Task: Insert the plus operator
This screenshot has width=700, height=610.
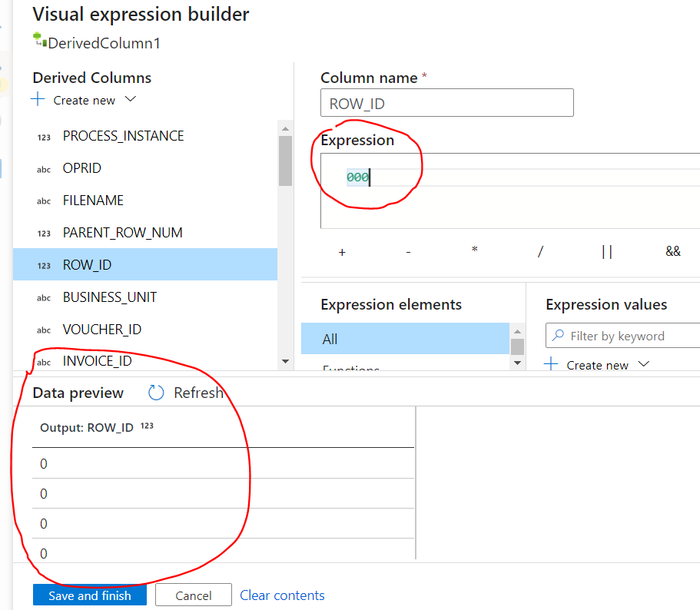Action: pyautogui.click(x=342, y=252)
